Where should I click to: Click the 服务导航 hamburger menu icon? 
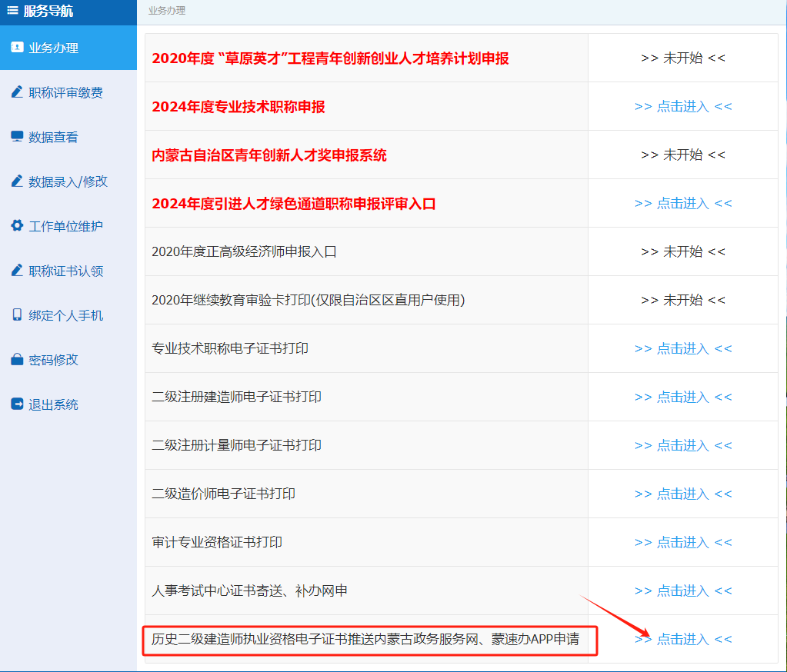pos(12,10)
